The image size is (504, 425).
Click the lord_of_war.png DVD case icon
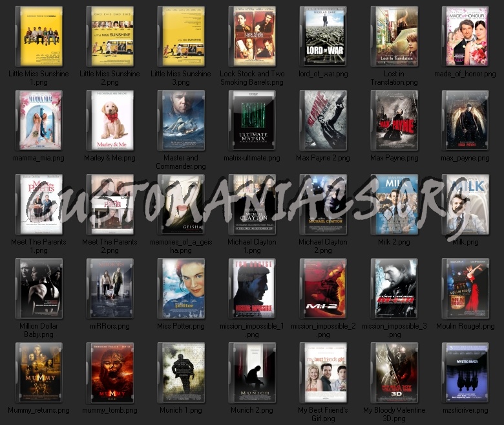tap(323, 36)
